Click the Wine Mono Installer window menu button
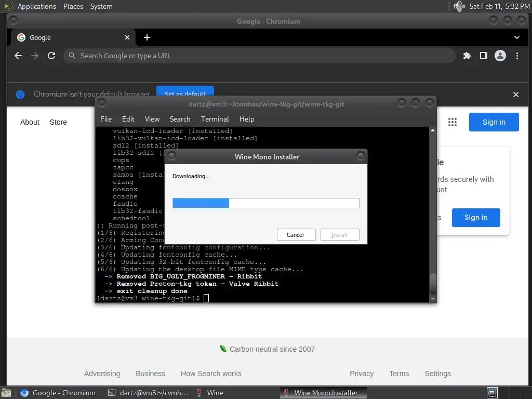The image size is (532, 399). (x=171, y=156)
